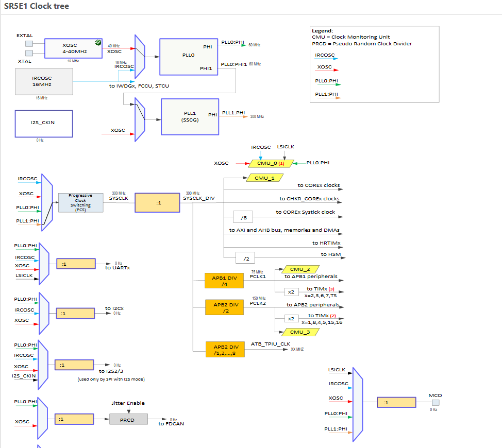Click the I2Cx :1 divider box
Screen dimensions: 502x448
76,314
